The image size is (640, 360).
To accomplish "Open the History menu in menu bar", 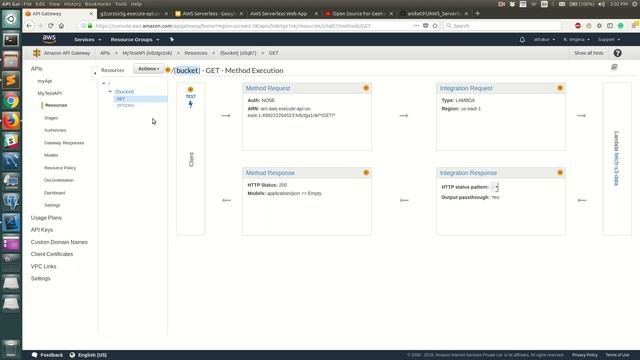I will click(72, 4).
